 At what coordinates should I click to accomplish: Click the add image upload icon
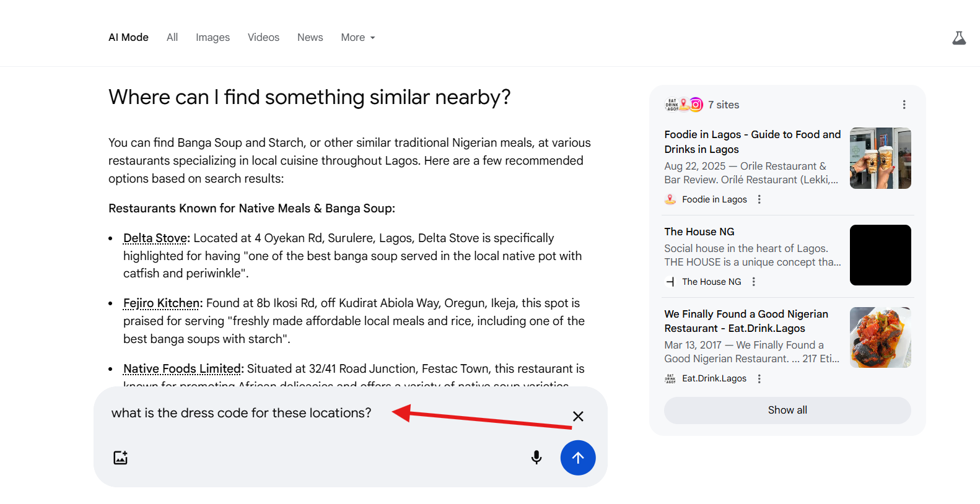[120, 458]
